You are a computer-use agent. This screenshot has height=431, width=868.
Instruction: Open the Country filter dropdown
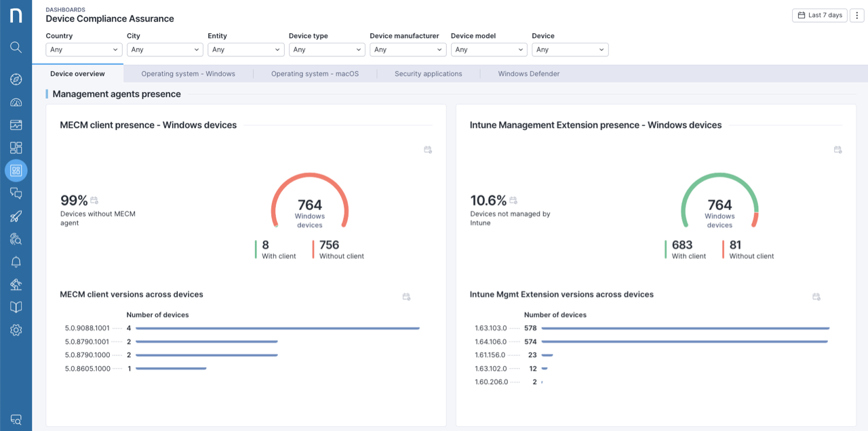click(x=83, y=49)
